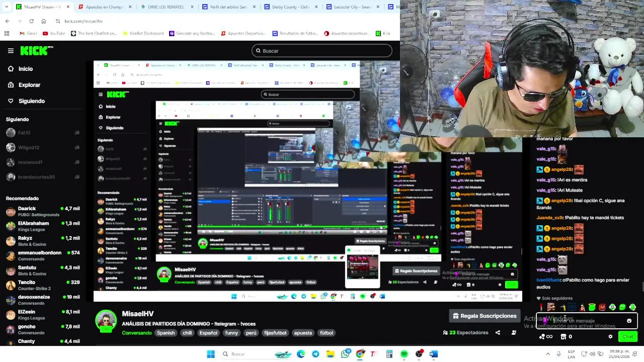Open WhatsApp from the taskbar
Image resolution: width=644 pixels, height=362 pixels.
pos(345,354)
